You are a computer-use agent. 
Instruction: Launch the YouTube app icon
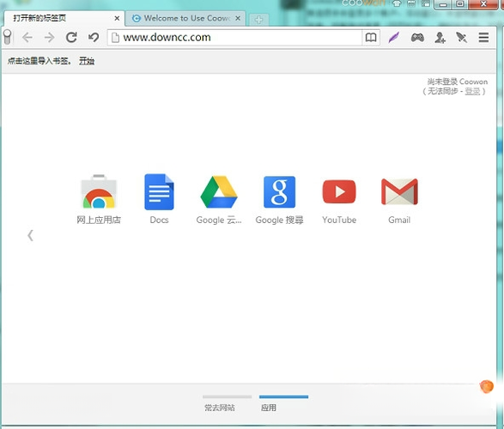[x=339, y=191]
